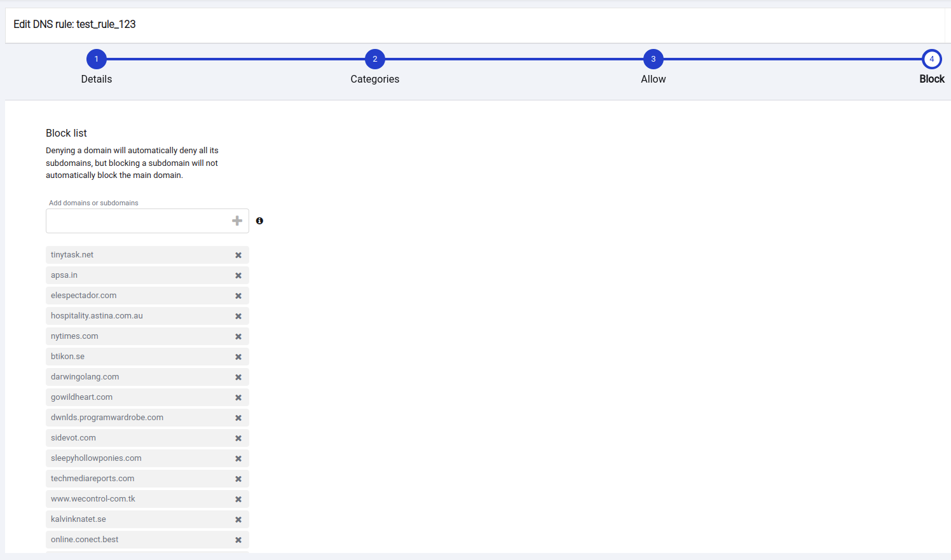Select step 4 Block circle
Image resolution: width=951 pixels, height=560 pixels.
click(931, 59)
